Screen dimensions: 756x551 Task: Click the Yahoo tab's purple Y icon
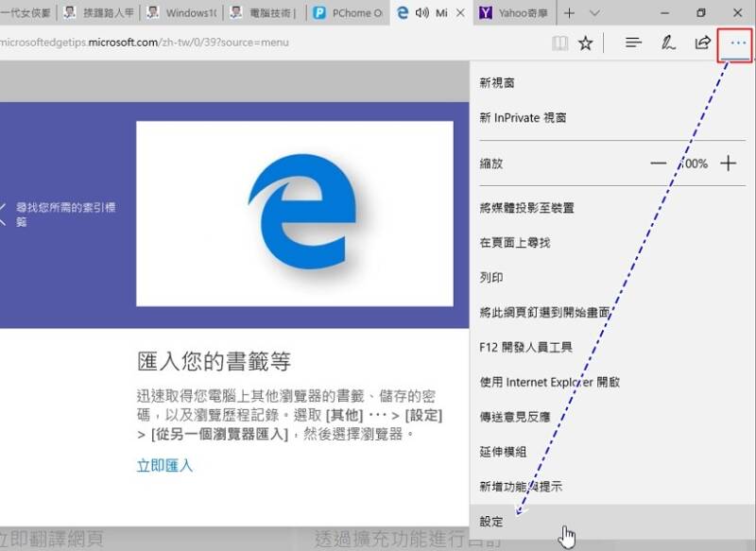pyautogui.click(x=486, y=13)
